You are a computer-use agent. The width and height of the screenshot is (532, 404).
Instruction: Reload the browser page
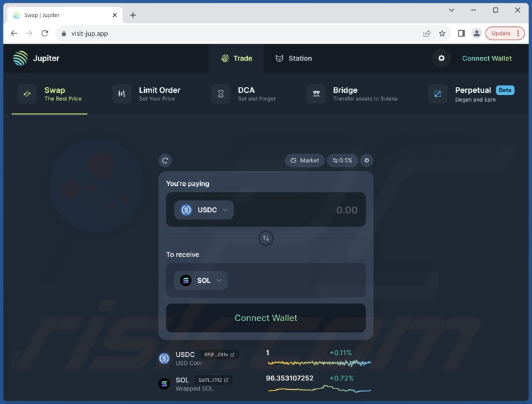(x=44, y=33)
